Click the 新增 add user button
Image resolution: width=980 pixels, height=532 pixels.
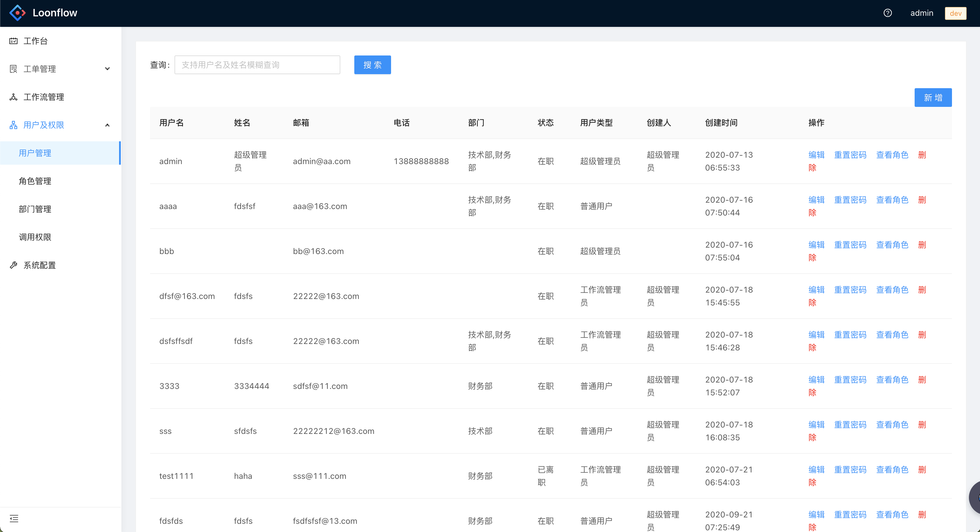(933, 98)
